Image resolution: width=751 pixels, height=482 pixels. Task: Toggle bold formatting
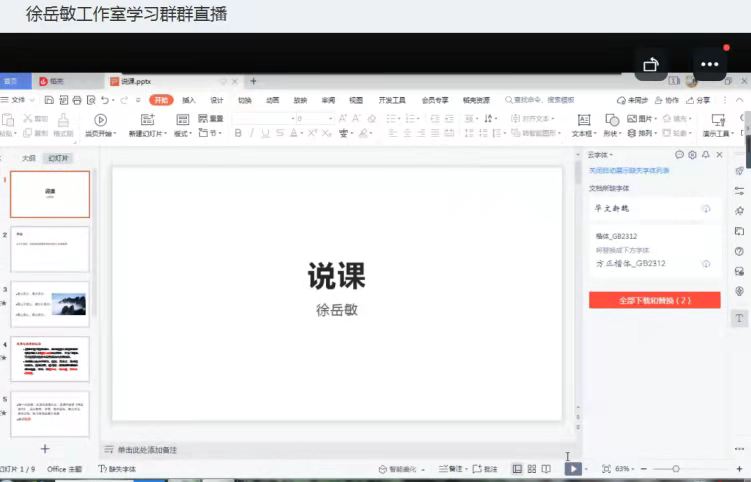[238, 133]
